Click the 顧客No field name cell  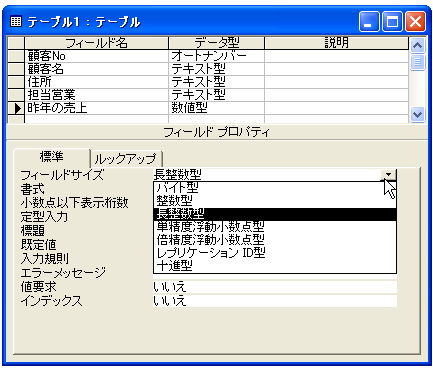pyautogui.click(x=96, y=56)
